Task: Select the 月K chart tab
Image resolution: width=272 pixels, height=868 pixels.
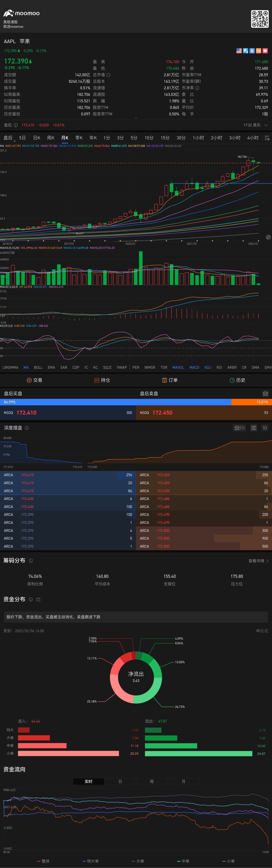Action: pos(65,138)
